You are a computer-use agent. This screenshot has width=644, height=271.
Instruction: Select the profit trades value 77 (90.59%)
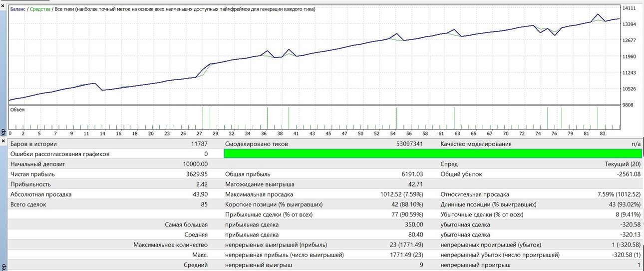[x=407, y=214]
